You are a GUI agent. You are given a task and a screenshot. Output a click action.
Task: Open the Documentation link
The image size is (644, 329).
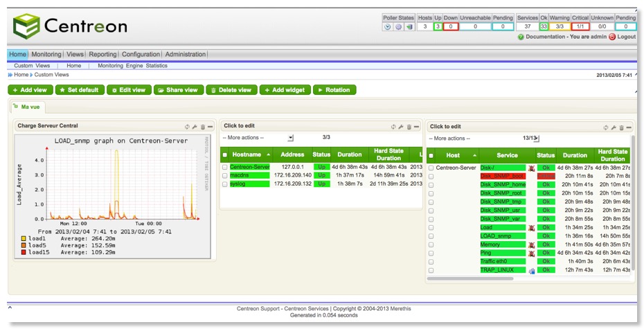tap(545, 37)
